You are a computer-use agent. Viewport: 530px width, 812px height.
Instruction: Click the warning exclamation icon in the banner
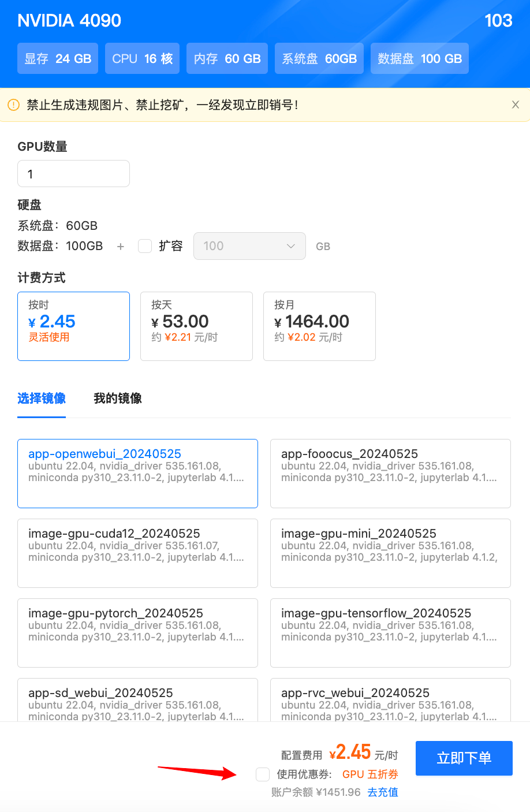pyautogui.click(x=13, y=105)
